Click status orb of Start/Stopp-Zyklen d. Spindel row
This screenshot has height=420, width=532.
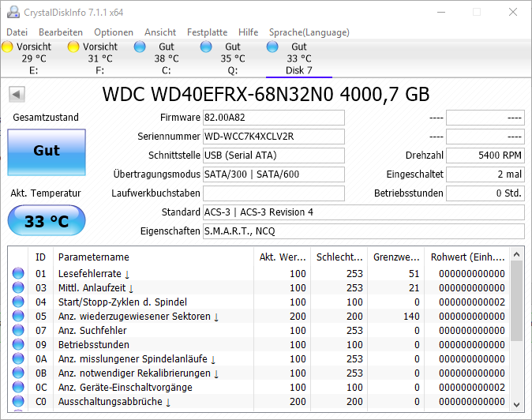[x=18, y=302]
